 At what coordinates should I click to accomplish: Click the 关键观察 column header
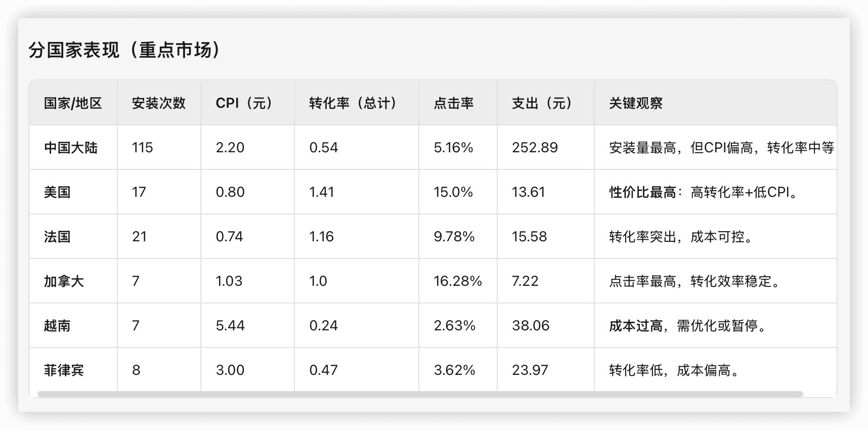(x=636, y=103)
